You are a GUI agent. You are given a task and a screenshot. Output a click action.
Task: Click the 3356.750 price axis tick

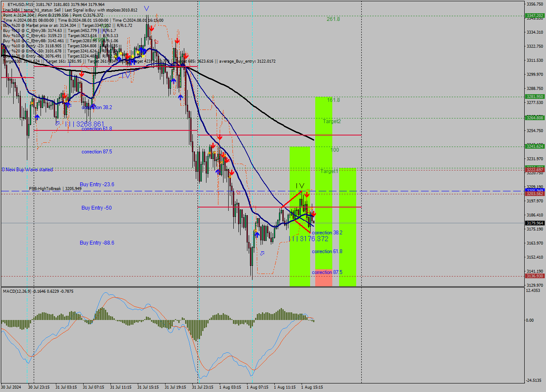point(535,4)
